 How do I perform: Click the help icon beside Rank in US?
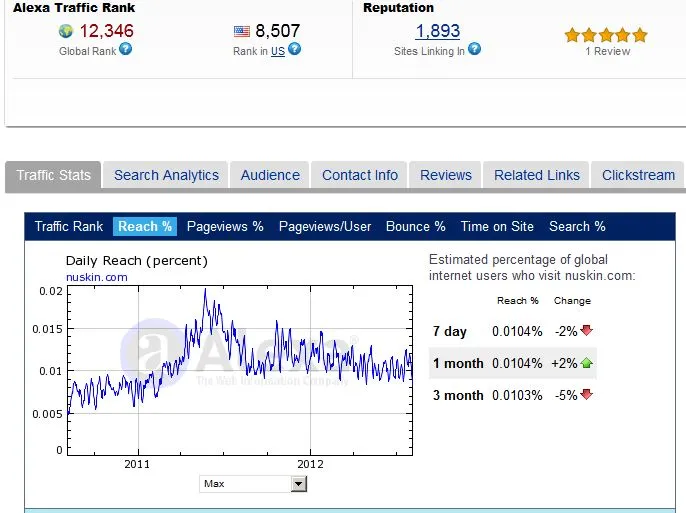tap(294, 49)
